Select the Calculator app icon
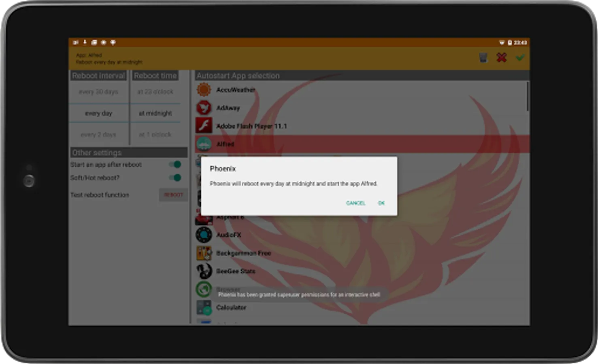 (204, 307)
